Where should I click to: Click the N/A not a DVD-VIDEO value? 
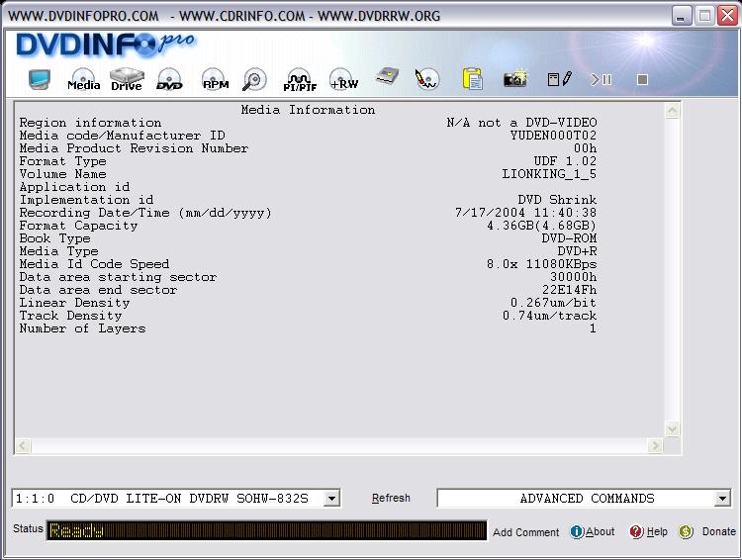521,123
